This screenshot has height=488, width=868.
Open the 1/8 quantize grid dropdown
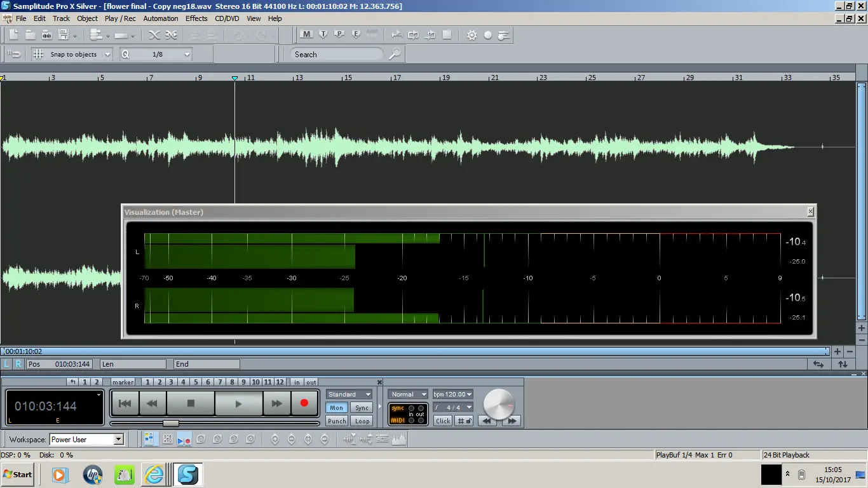[187, 55]
